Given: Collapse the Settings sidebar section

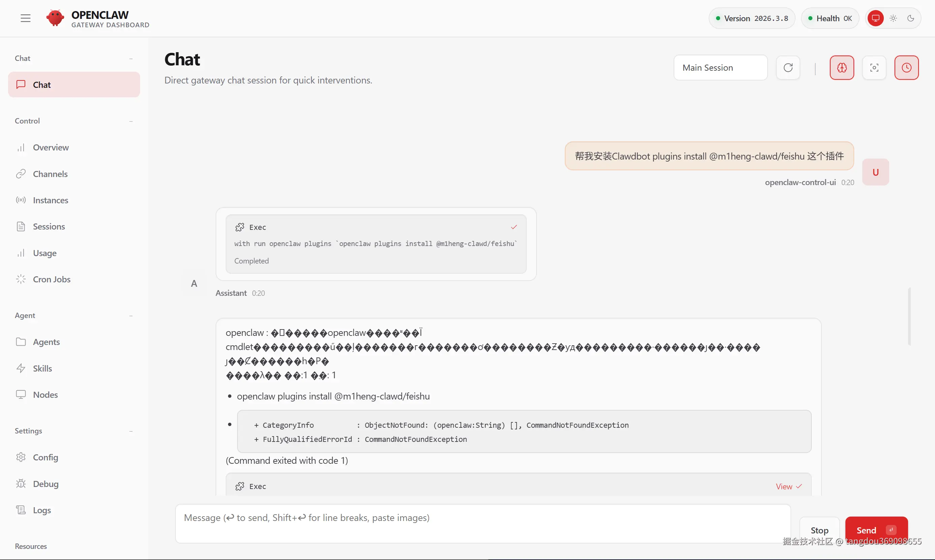Looking at the screenshot, I should coord(131,431).
